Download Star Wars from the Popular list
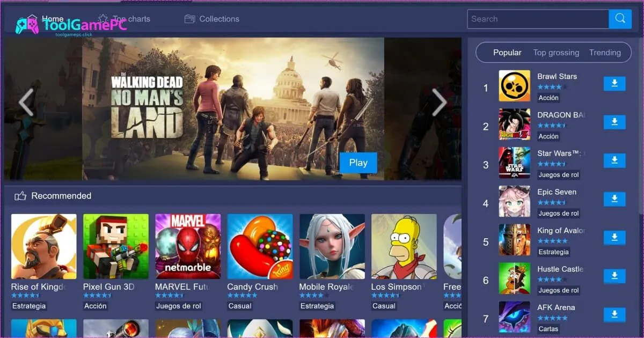This screenshot has height=338, width=644. coord(614,160)
